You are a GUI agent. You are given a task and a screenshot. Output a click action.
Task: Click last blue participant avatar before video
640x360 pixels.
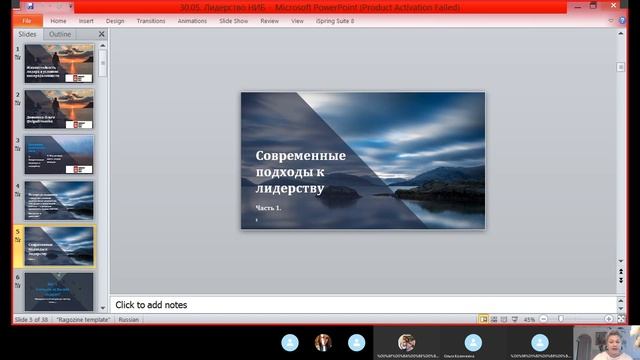pyautogui.click(x=540, y=342)
